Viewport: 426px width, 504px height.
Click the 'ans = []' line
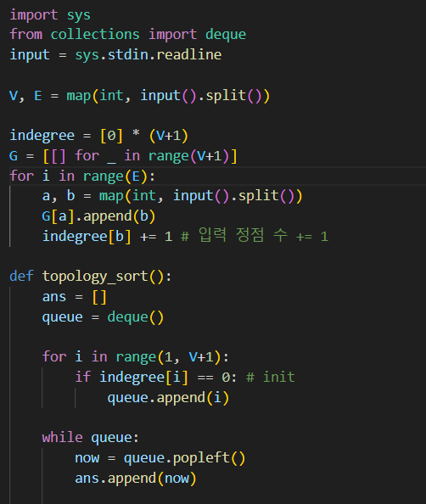(x=75, y=297)
